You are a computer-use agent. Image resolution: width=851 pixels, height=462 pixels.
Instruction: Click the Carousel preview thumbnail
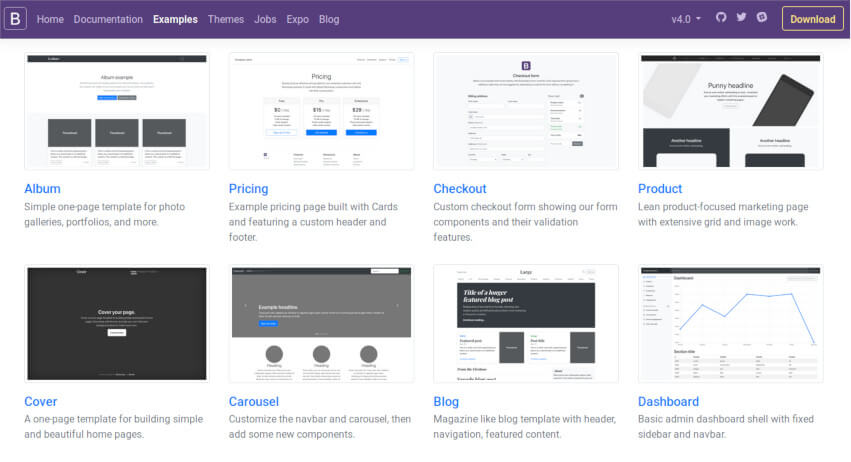321,324
